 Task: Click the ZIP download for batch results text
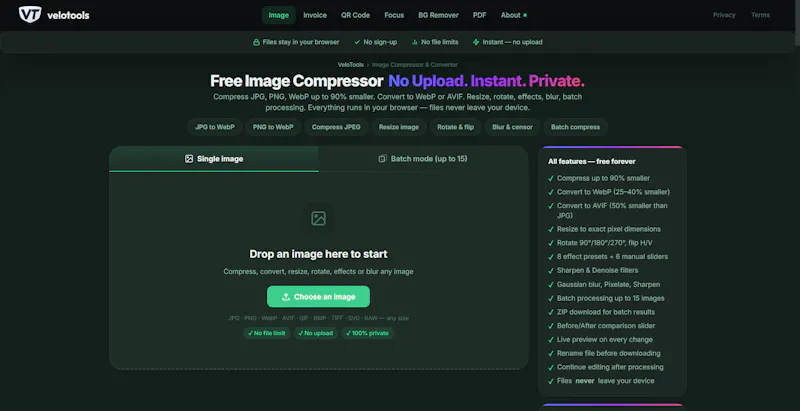point(606,312)
